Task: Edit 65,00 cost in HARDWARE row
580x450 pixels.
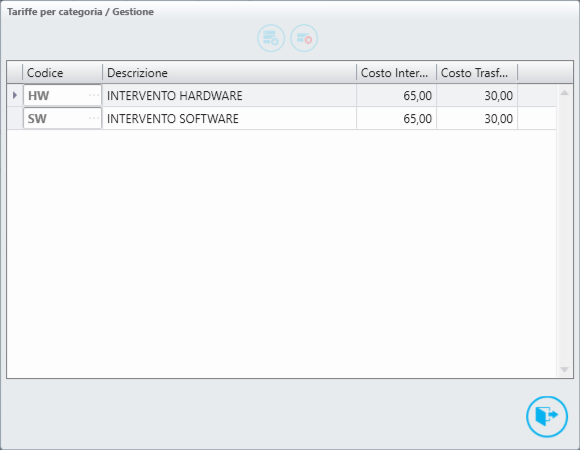Action: (397, 95)
